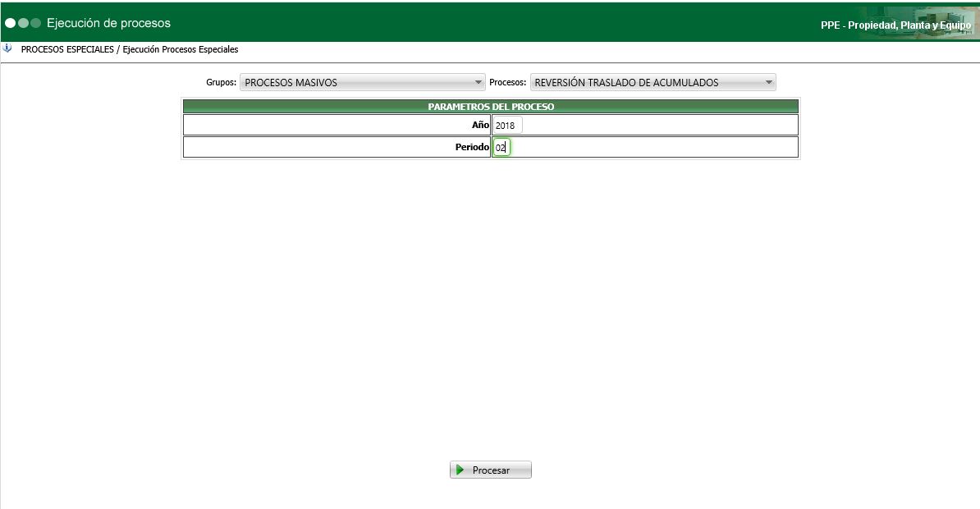The image size is (980, 509).
Task: Select the Año input field showing 2018
Action: tap(507, 124)
